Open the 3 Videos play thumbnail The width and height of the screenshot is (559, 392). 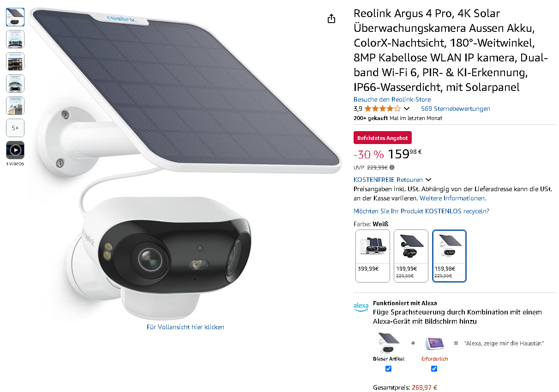(x=15, y=150)
